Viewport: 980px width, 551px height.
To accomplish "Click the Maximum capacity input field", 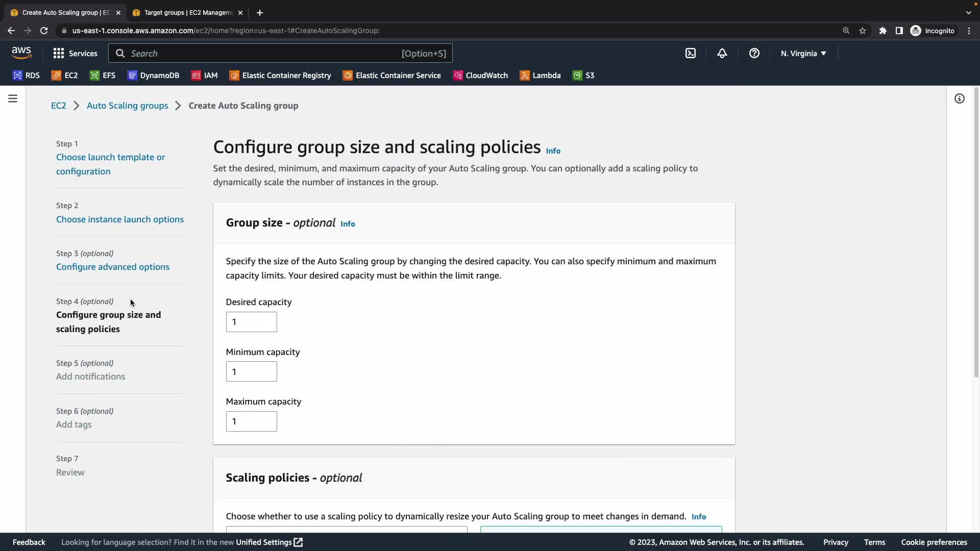I will [x=251, y=421].
